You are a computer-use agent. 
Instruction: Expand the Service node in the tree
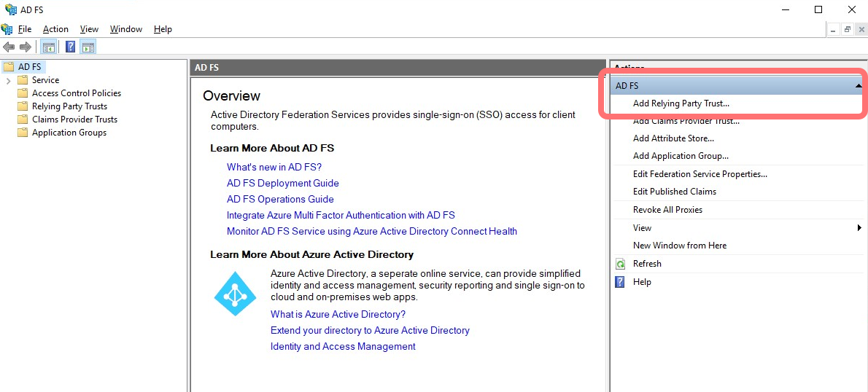click(9, 80)
